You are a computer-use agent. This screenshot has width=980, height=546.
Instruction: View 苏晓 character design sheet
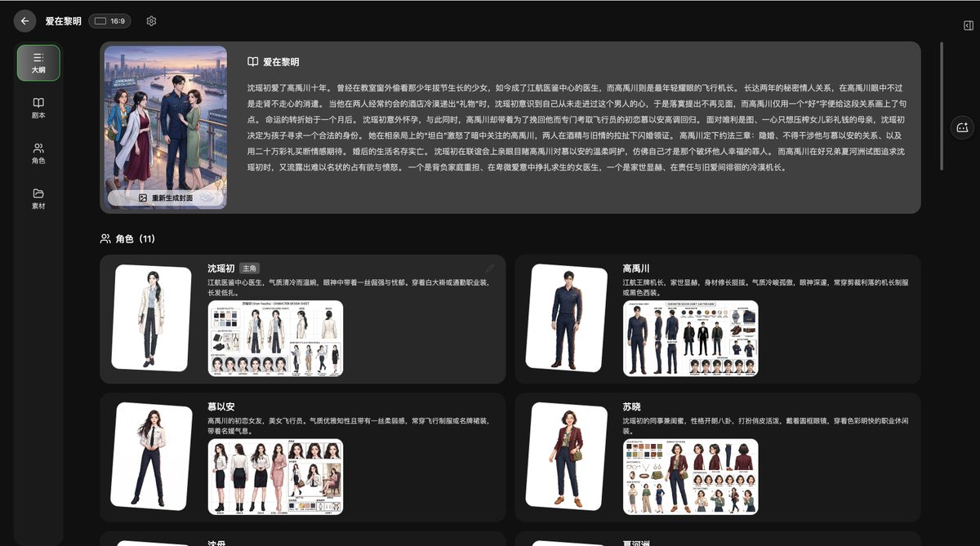click(x=690, y=477)
